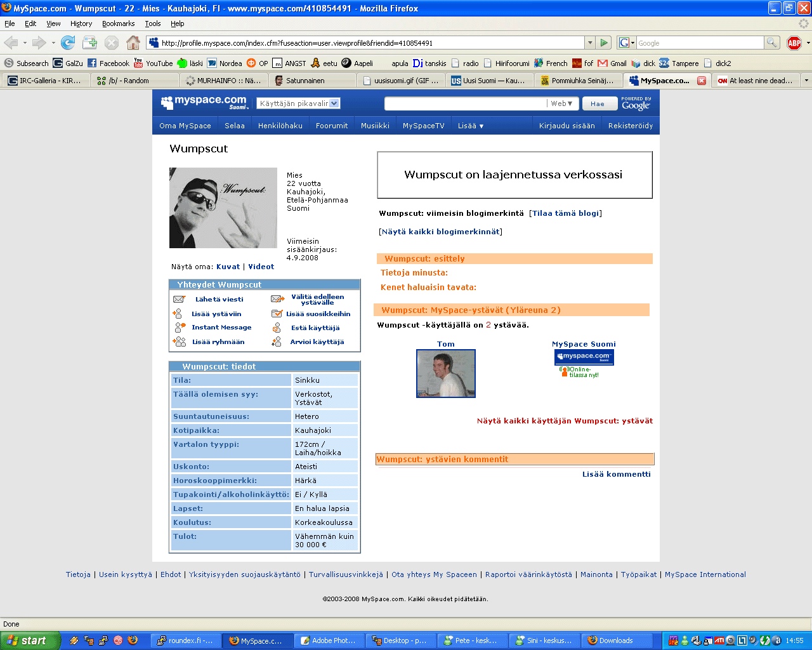Expand the Lisää navigation menu

(471, 126)
